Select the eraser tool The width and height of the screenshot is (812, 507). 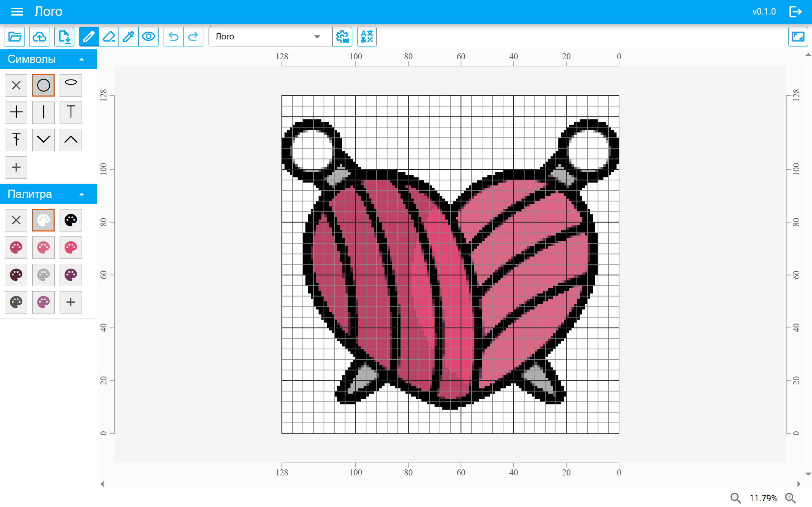click(x=109, y=37)
